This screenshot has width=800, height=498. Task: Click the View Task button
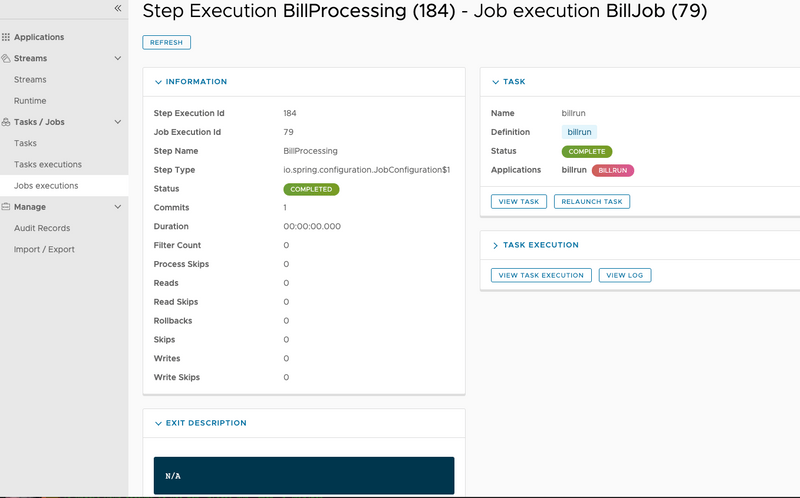coord(519,202)
